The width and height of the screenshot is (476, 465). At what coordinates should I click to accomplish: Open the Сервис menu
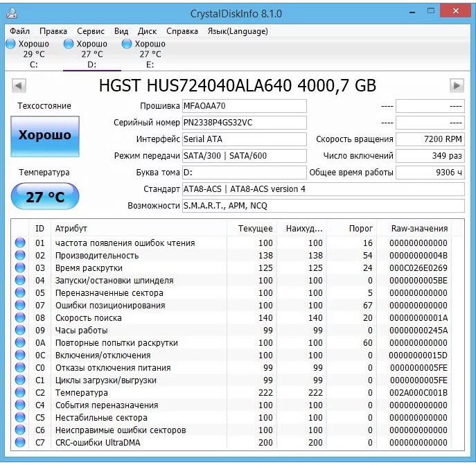91,31
